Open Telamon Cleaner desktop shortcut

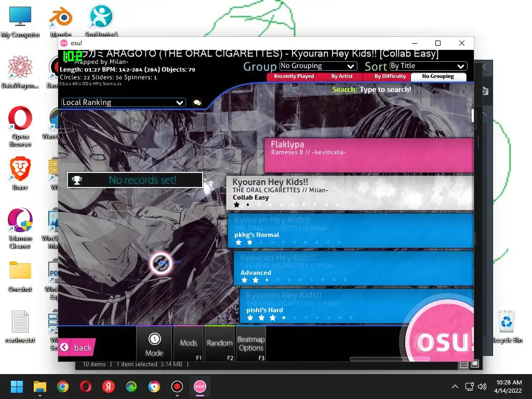click(x=20, y=228)
